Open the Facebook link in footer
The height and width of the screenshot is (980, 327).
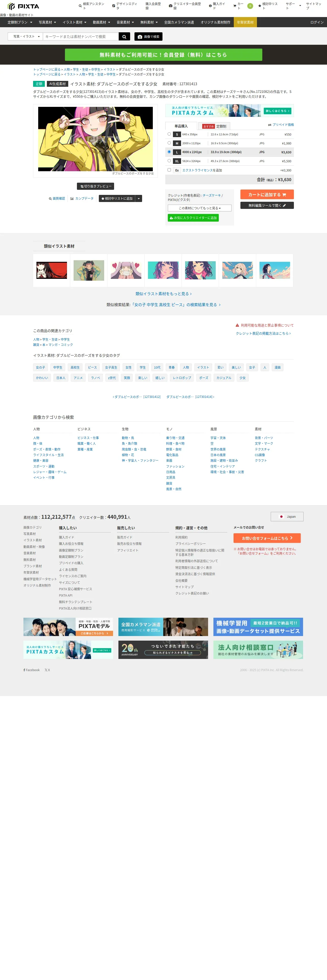32,670
